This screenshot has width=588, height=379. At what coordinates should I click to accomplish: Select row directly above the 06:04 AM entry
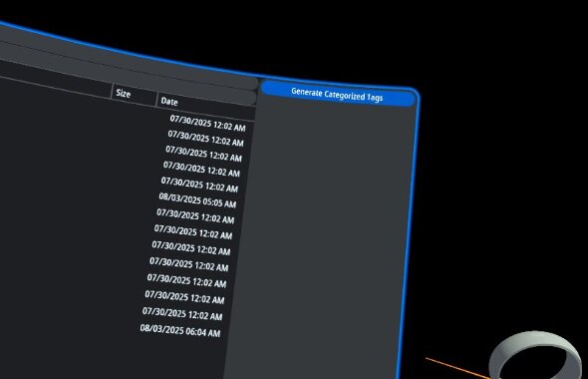182,314
